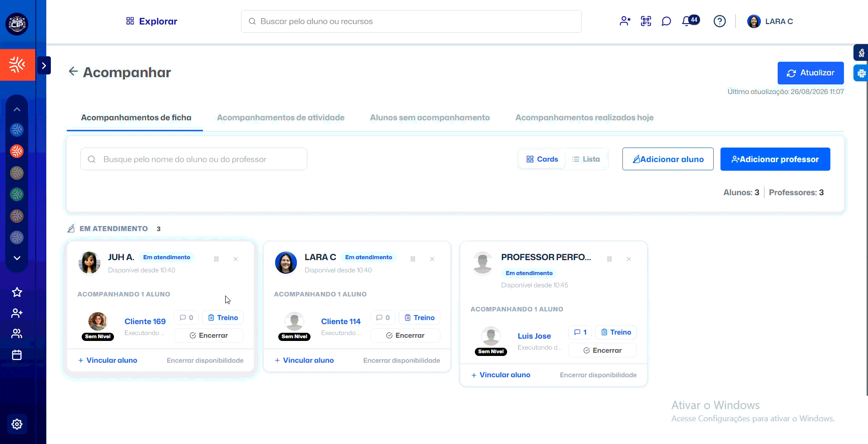Click Encerrar for Cliente 114
The width and height of the screenshot is (868, 444).
[x=405, y=335]
